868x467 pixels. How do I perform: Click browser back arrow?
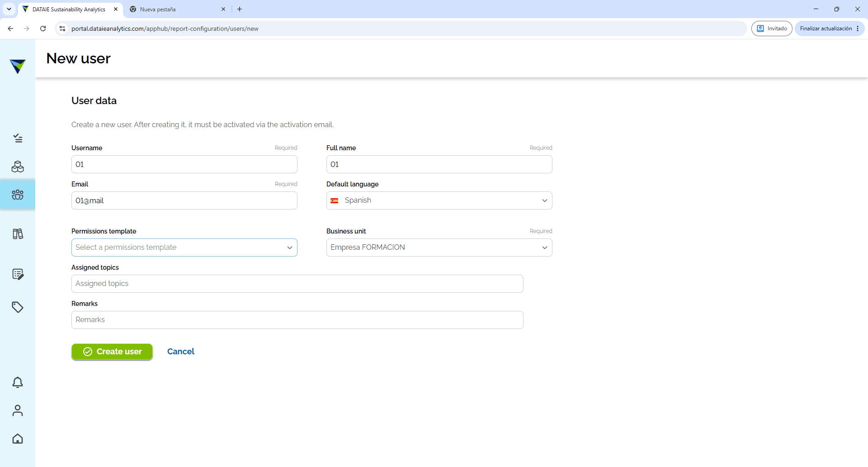coord(10,29)
